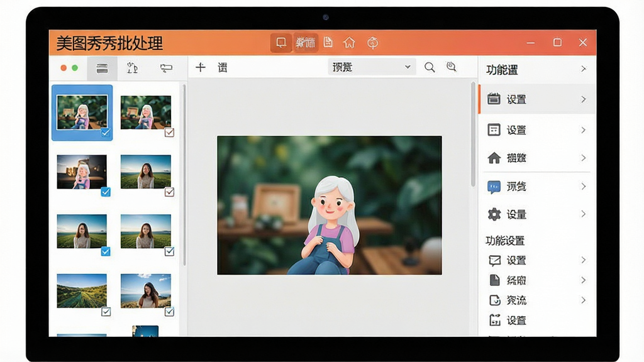644x362 pixels.
Task: Toggle checkbox on night lamp cartoon thumbnail
Action: 106,192
